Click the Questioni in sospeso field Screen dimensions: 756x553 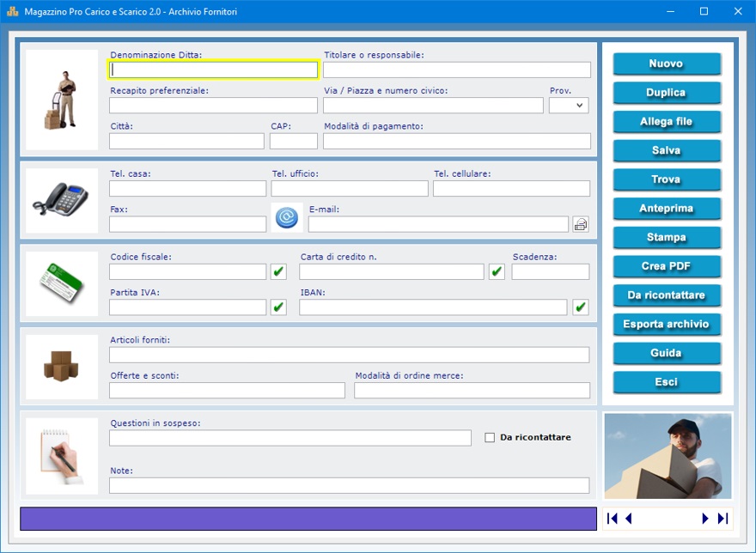click(290, 438)
